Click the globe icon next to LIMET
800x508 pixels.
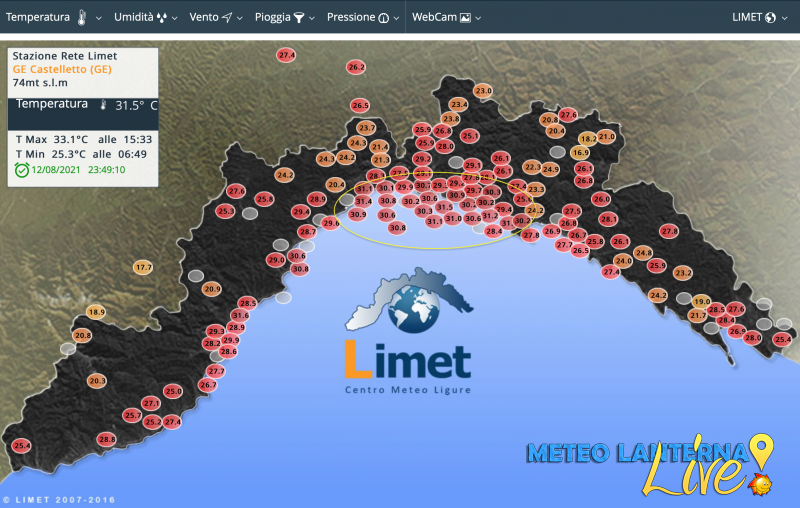click(x=770, y=18)
